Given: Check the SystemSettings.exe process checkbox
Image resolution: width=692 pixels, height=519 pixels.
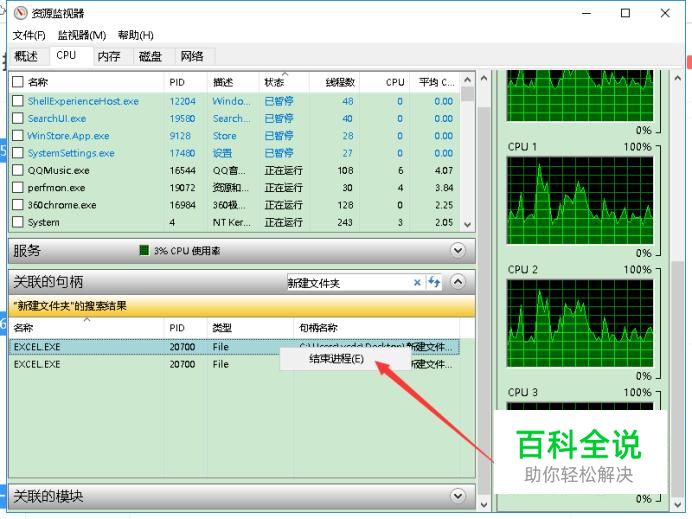Looking at the screenshot, I should click(18, 153).
